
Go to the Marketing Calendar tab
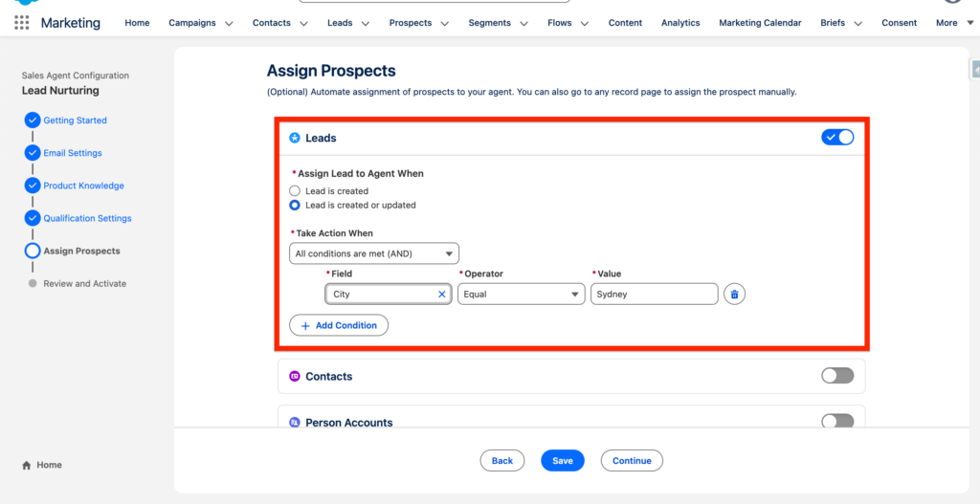760,23
